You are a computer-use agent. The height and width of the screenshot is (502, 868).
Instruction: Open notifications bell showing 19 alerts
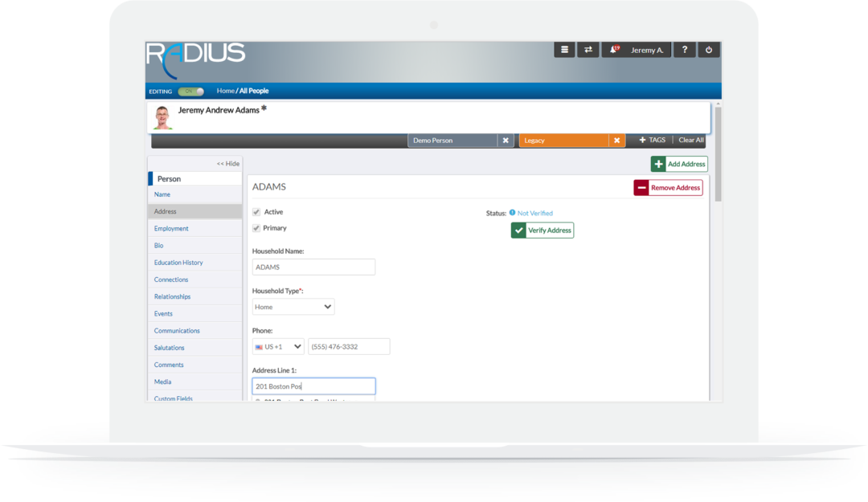[612, 49]
